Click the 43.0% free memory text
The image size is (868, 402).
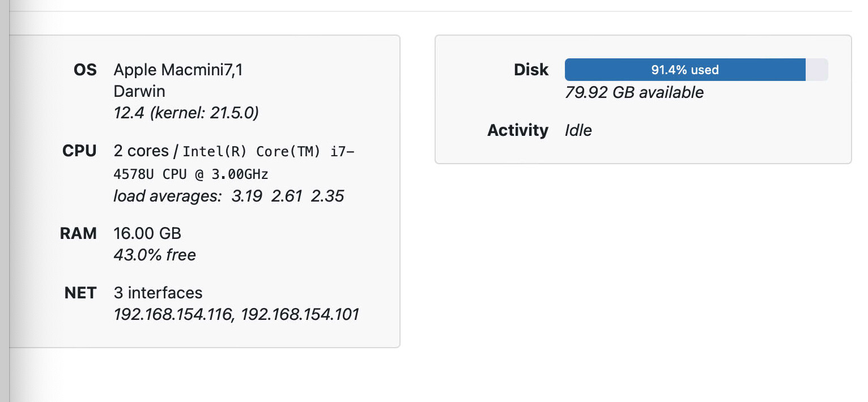coord(155,255)
